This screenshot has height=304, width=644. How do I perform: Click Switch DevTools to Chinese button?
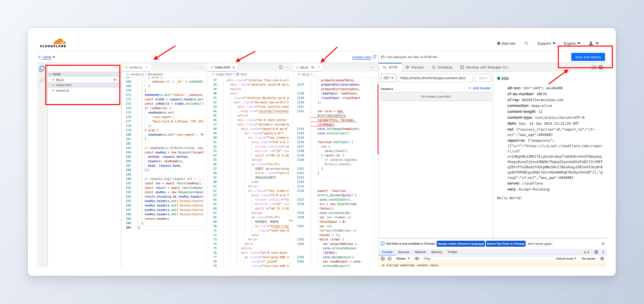(505, 244)
